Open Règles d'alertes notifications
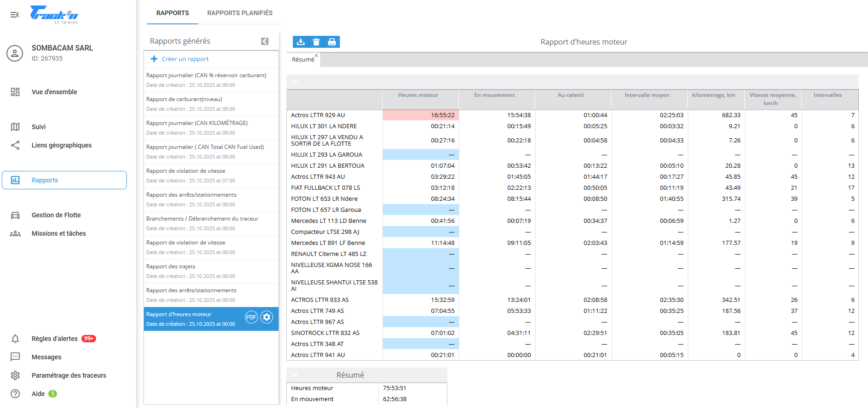 pyautogui.click(x=54, y=339)
